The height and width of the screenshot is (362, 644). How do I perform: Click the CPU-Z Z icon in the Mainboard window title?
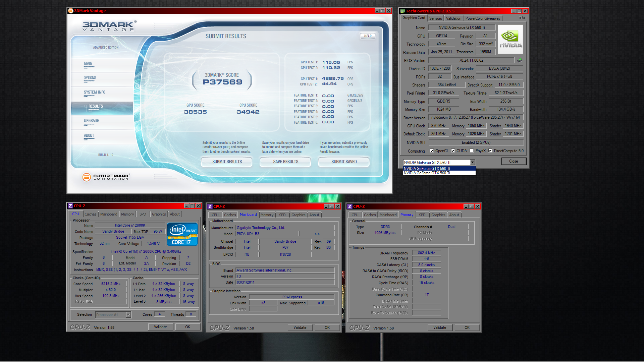(x=210, y=206)
